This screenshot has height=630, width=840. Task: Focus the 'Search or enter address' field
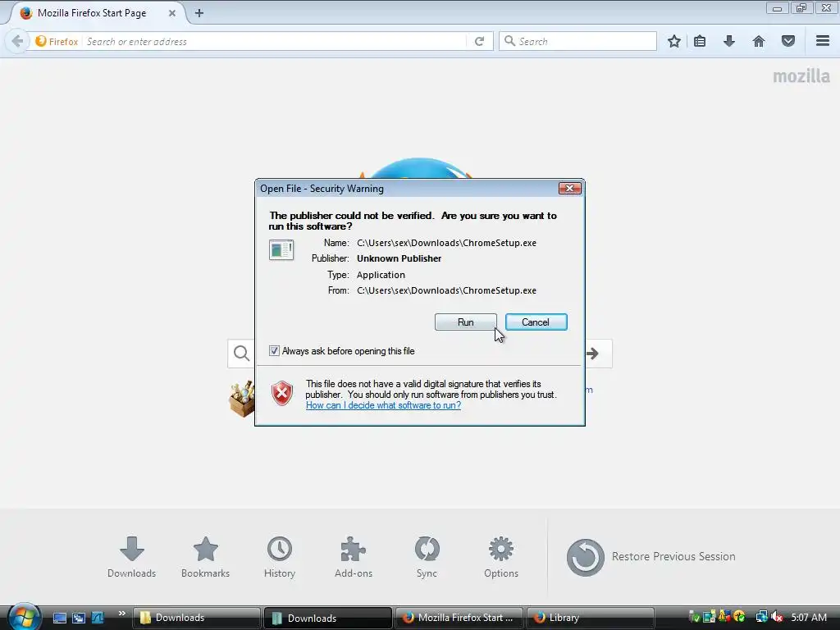pos(273,41)
